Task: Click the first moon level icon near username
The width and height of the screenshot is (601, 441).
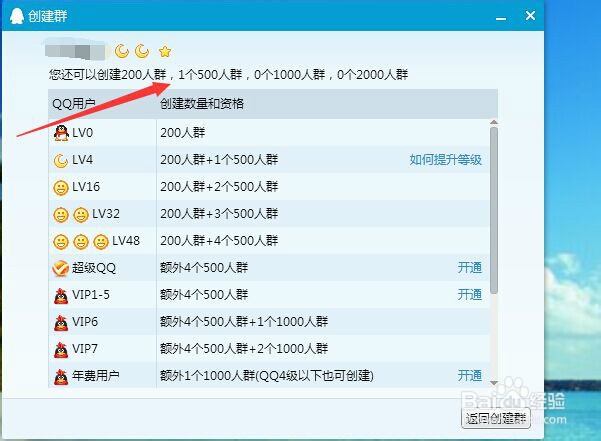Action: 122,51
